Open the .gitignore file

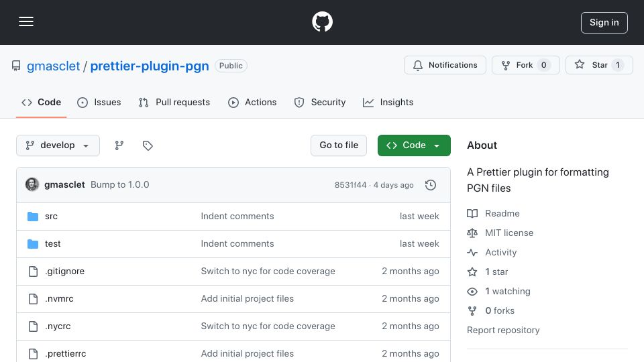coord(64,271)
